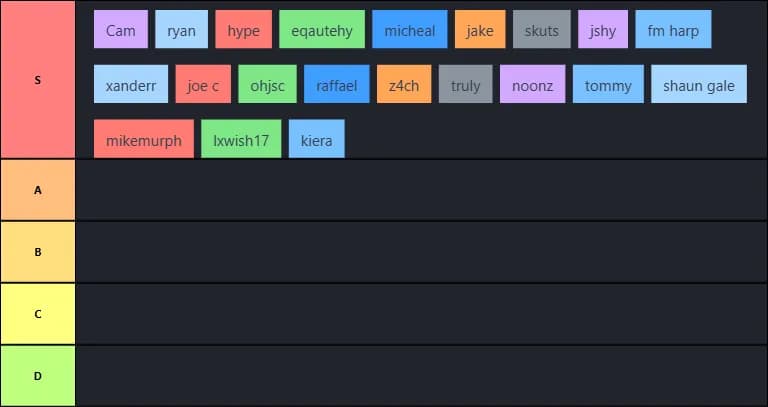
Task: Click the A tier label
Action: (x=38, y=189)
